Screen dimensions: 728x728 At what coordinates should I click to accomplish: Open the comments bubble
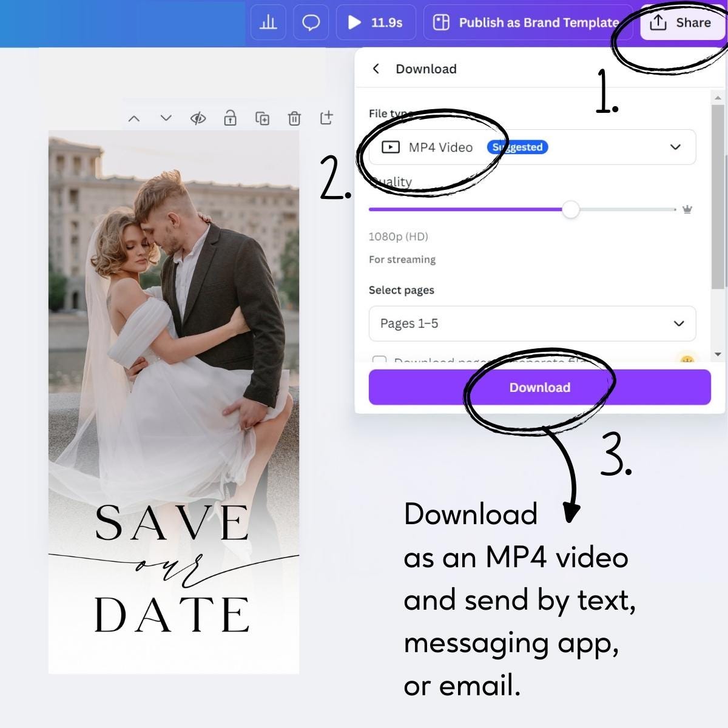pyautogui.click(x=311, y=22)
